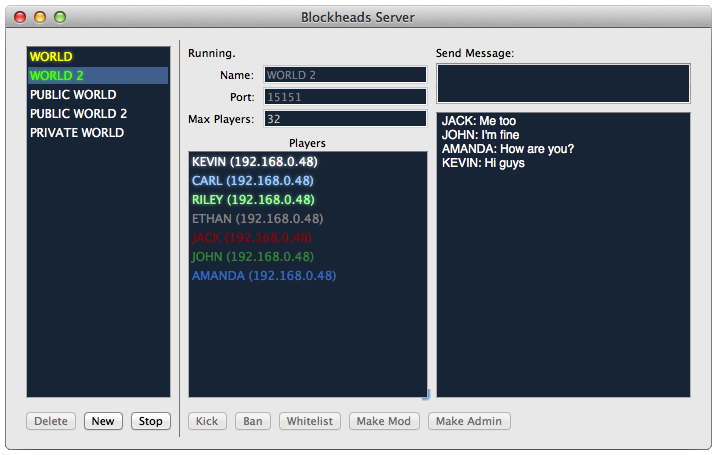Select player JACK in Players list

coord(251,238)
